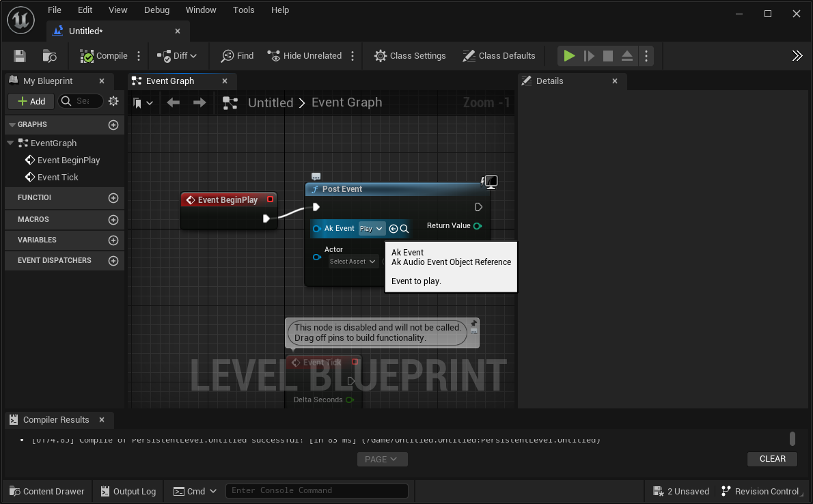Image resolution: width=813 pixels, height=504 pixels.
Task: Open the Tools menu
Action: pos(244,10)
